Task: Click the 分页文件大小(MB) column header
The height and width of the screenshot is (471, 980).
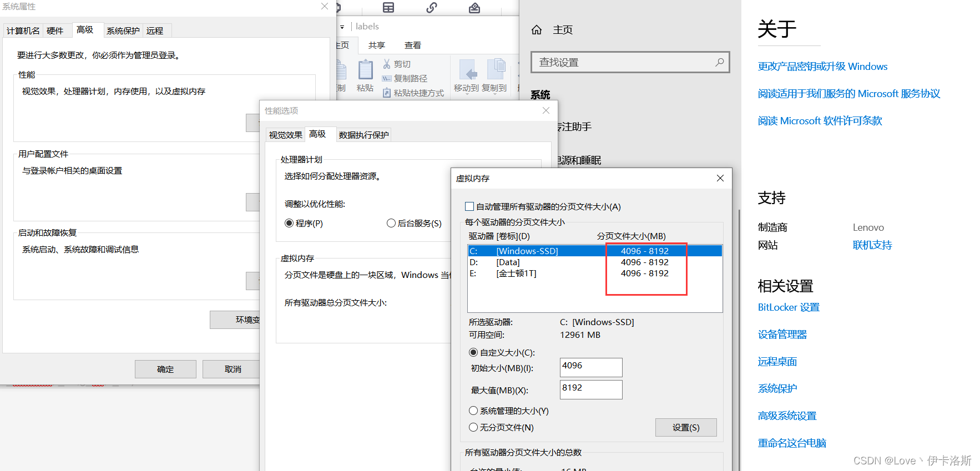Action: pyautogui.click(x=632, y=236)
